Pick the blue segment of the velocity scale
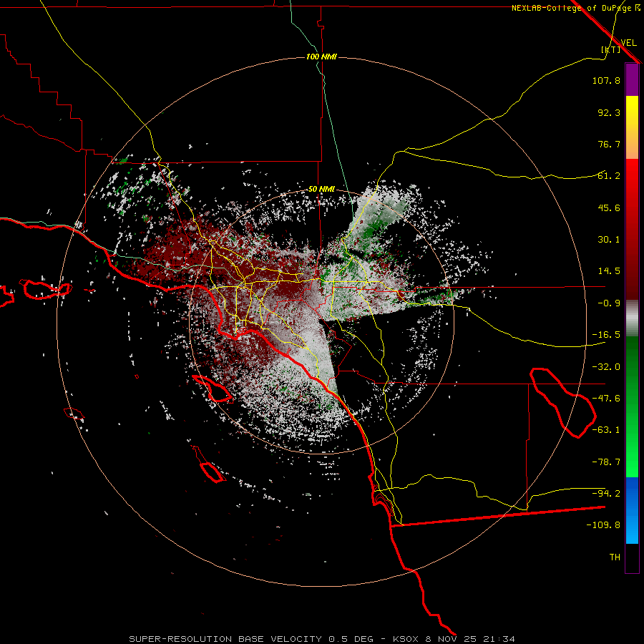This screenshot has height=644, width=644. tap(632, 510)
